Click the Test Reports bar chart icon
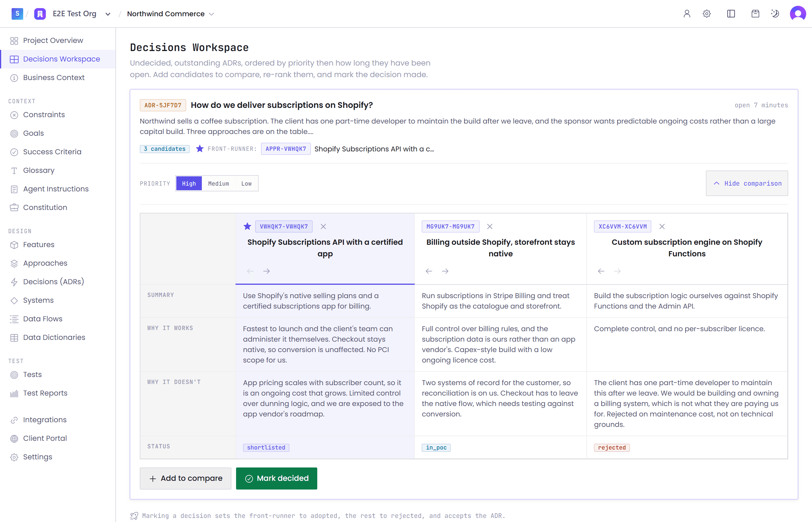 [x=14, y=393]
